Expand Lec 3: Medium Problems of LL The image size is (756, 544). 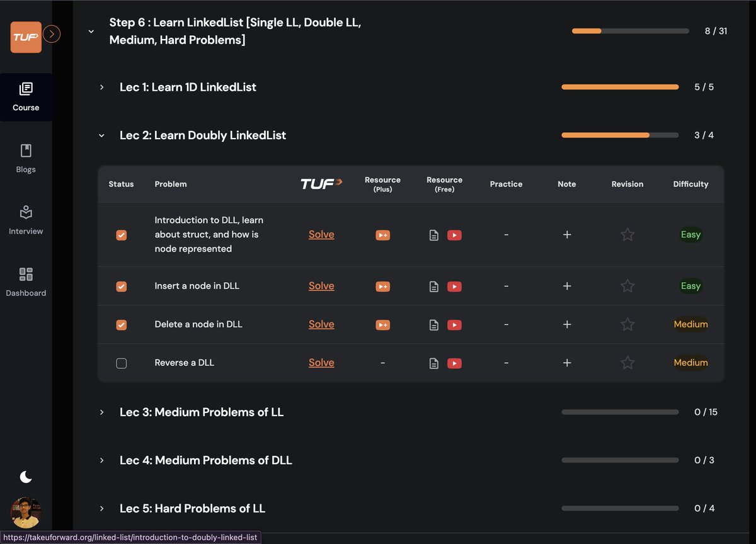101,412
